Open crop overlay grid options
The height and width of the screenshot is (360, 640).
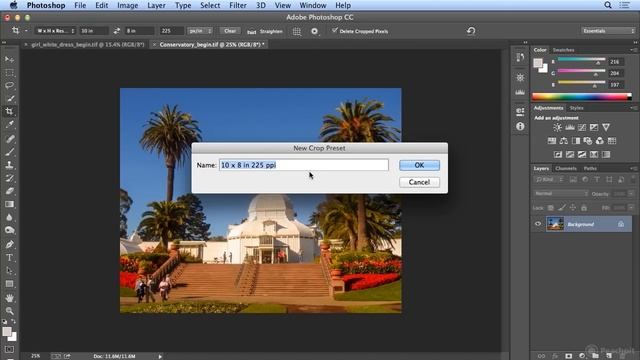point(297,31)
